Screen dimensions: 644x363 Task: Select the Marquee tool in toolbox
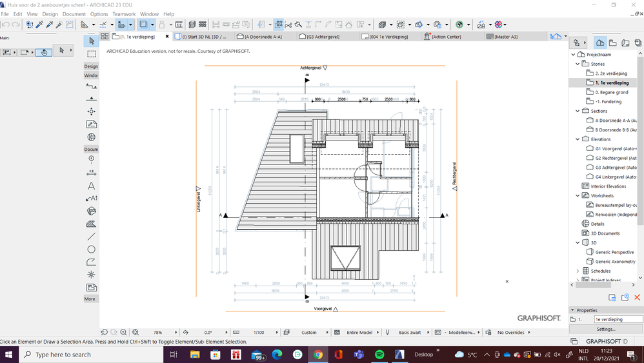coord(92,54)
